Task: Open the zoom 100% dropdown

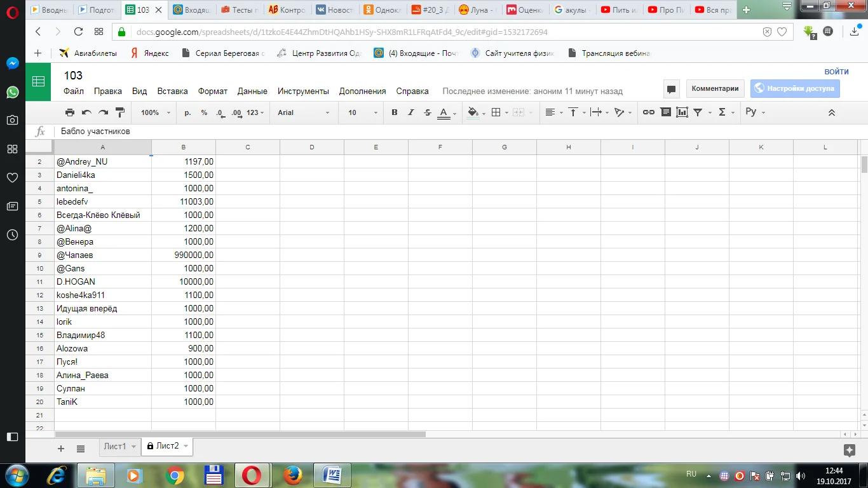Action: pyautogui.click(x=156, y=112)
